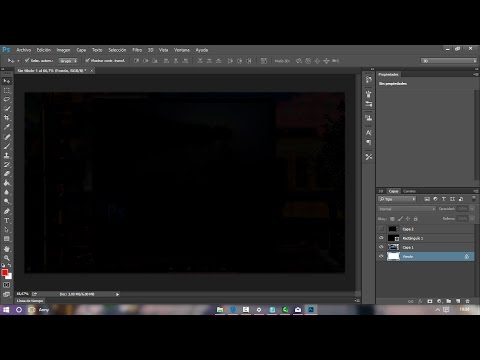Select the Quick Selection tool
The image size is (480, 360).
7,109
